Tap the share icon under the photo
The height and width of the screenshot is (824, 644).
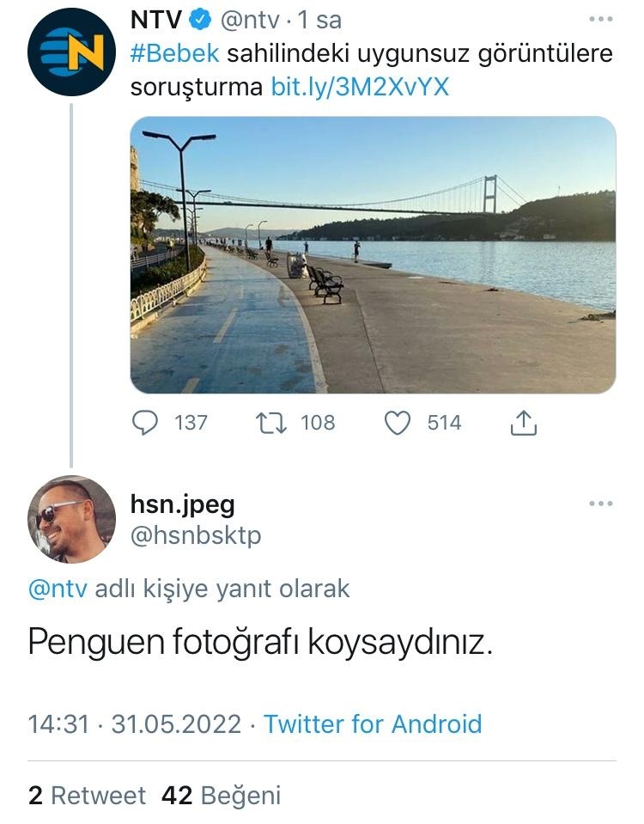[523, 422]
